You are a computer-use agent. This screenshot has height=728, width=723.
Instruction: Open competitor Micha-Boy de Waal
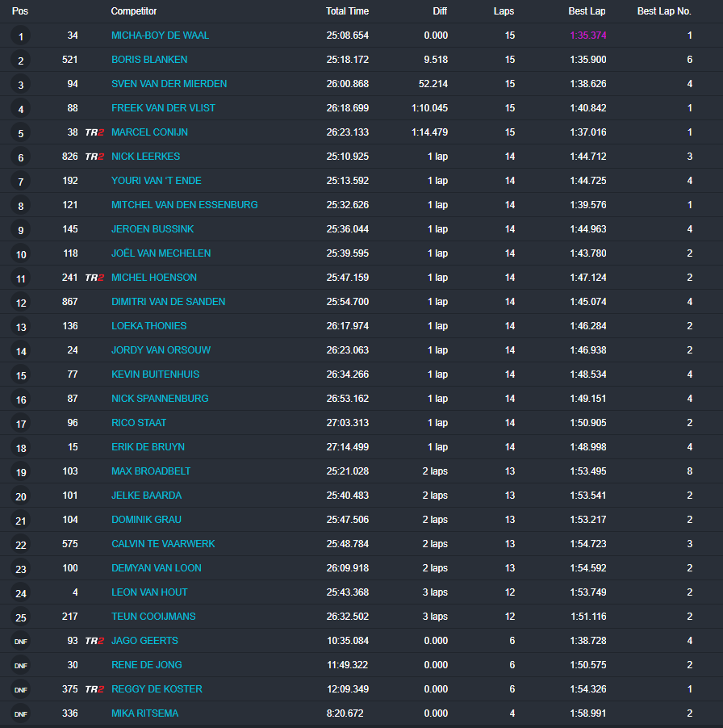[x=160, y=36]
